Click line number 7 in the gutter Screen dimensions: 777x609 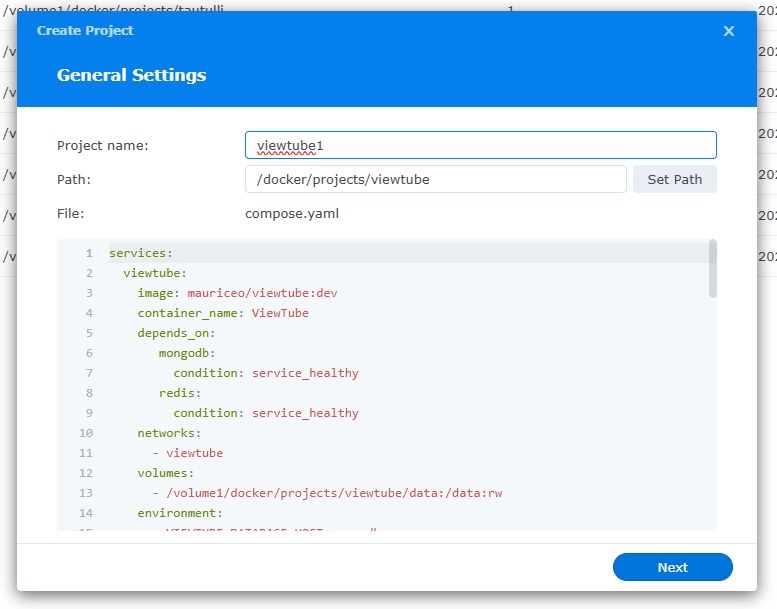[x=89, y=373]
